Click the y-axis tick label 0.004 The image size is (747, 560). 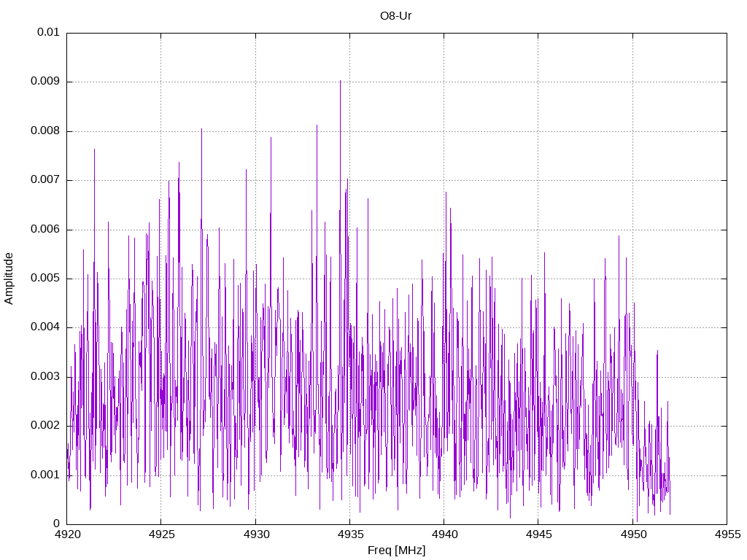[45, 327]
